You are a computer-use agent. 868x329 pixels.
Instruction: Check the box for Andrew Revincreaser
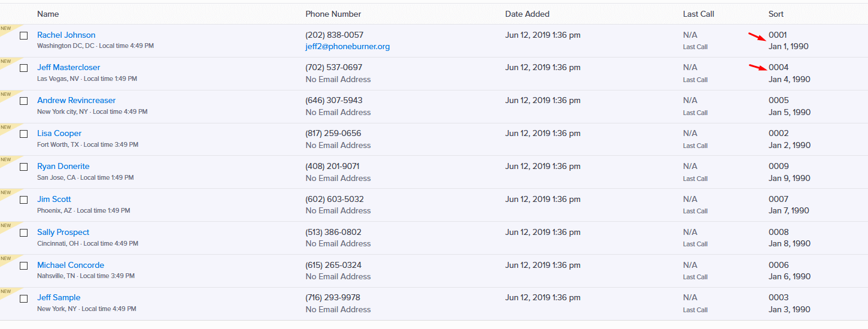(x=24, y=101)
